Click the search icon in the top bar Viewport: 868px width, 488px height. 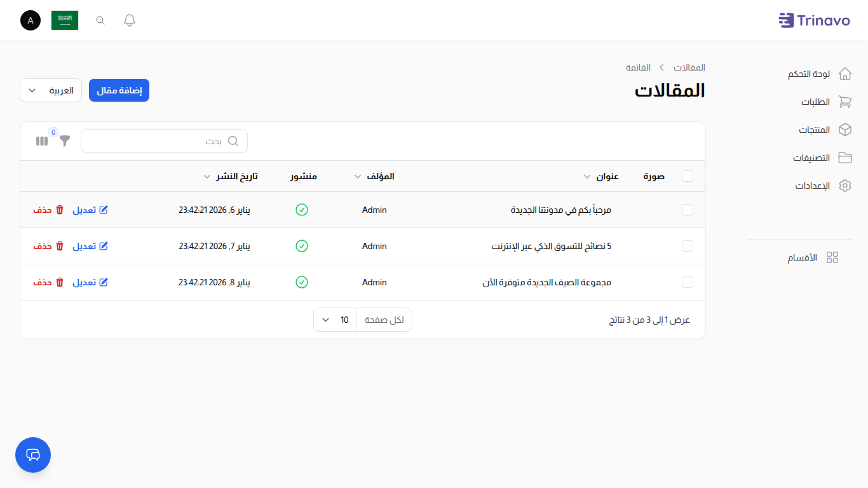[x=100, y=20]
